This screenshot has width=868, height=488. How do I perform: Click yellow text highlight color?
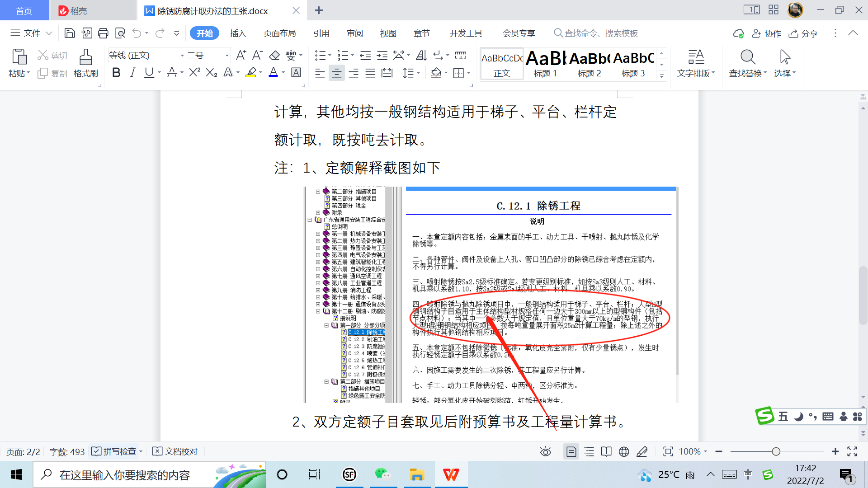coord(251,72)
